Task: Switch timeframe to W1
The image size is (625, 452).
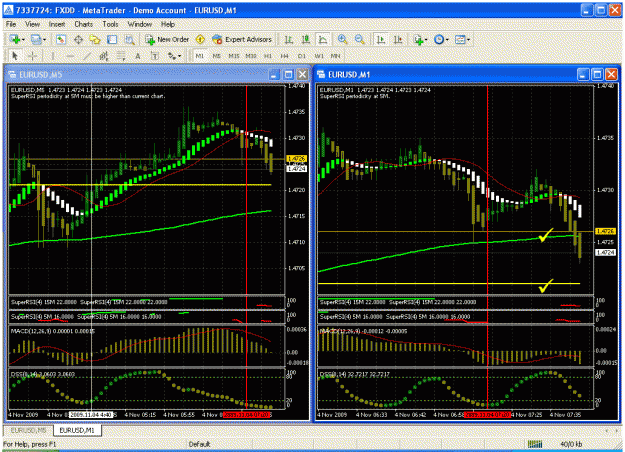Action: [319, 56]
